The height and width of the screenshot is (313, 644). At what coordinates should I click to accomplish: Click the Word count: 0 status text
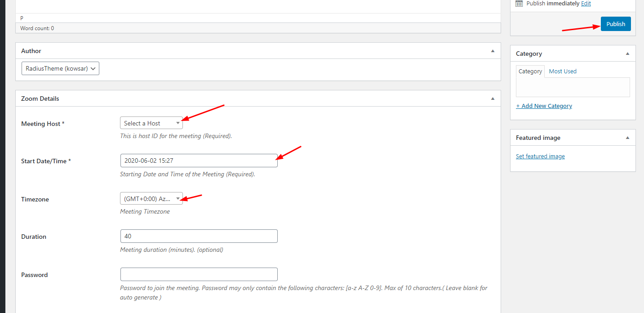point(37,28)
